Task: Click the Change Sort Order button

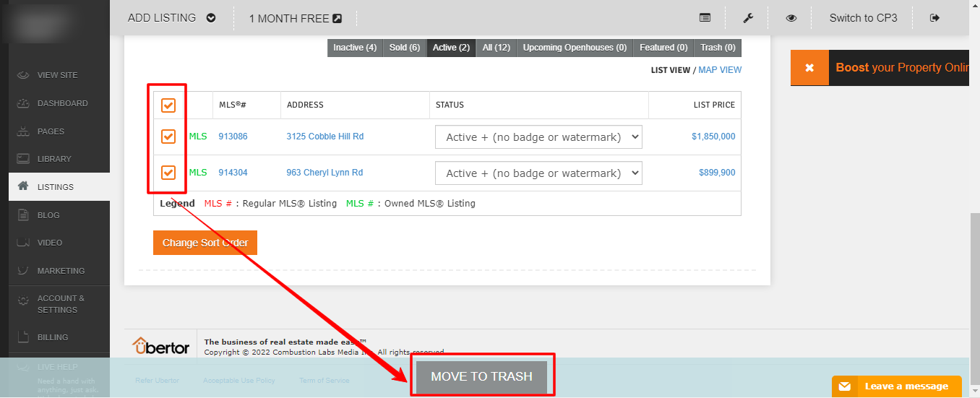Action: 205,243
